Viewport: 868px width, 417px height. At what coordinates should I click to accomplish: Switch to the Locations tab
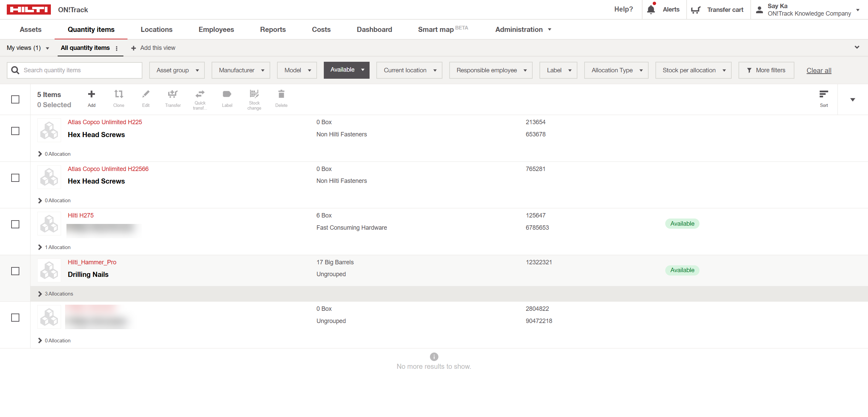[156, 30]
